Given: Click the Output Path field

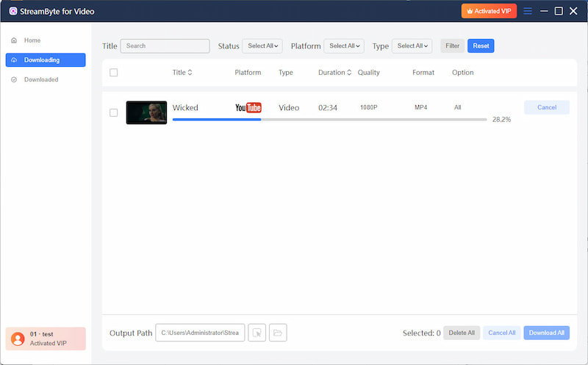Looking at the screenshot, I should (x=200, y=333).
